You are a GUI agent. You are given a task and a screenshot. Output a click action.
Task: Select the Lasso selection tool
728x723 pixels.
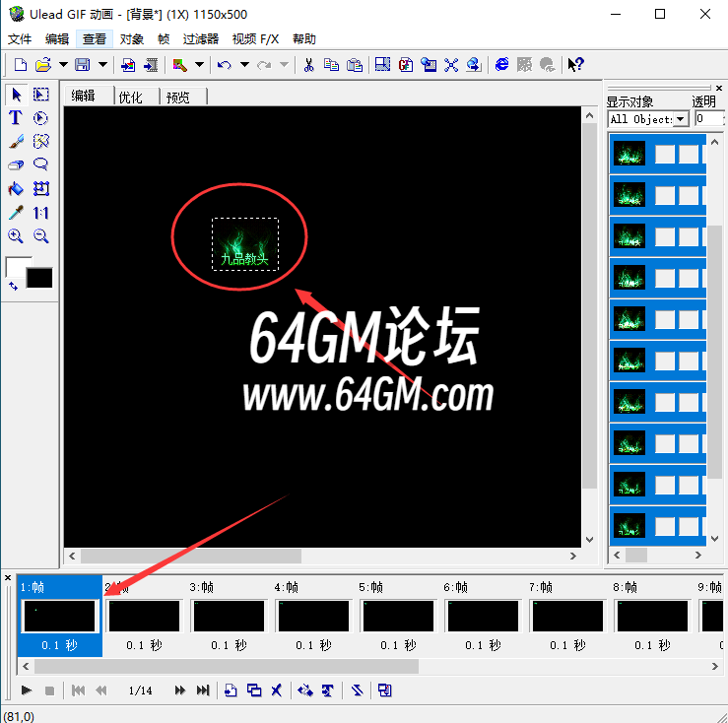pyautogui.click(x=40, y=164)
